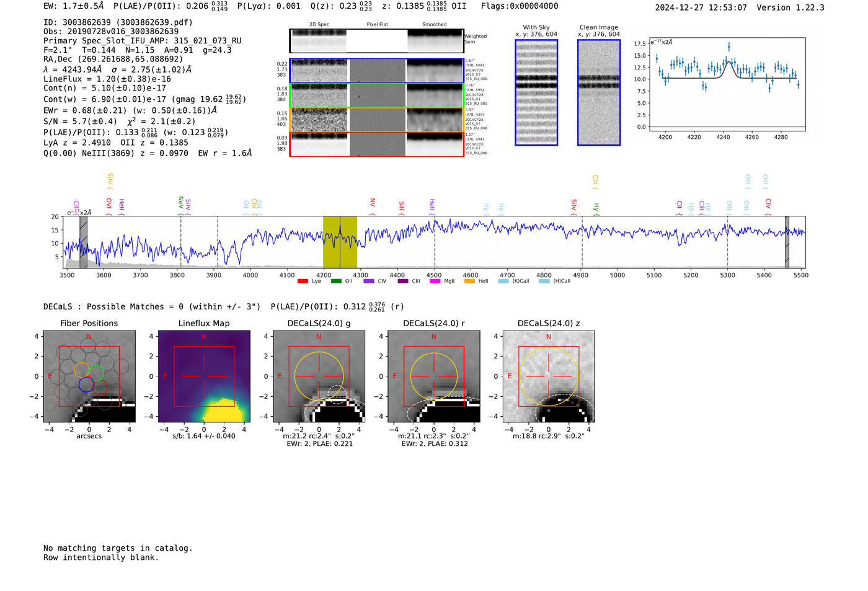
Task: Click the blue fiber circle in Fiber Positions
Action: 86,384
